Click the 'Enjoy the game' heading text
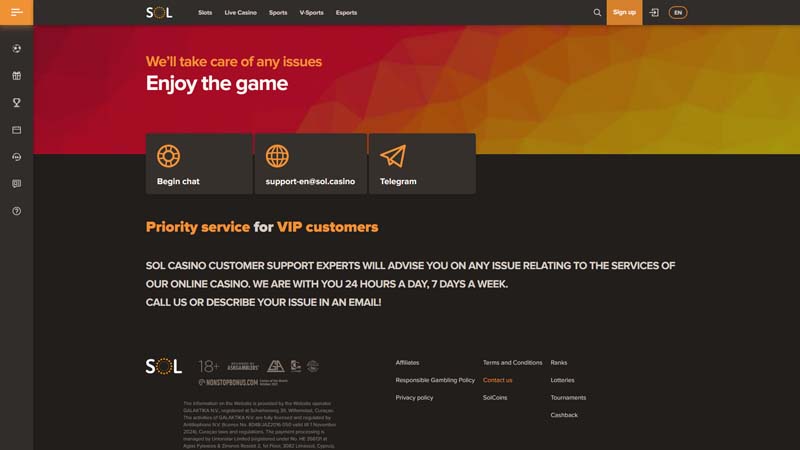The height and width of the screenshot is (450, 800). coord(217,84)
